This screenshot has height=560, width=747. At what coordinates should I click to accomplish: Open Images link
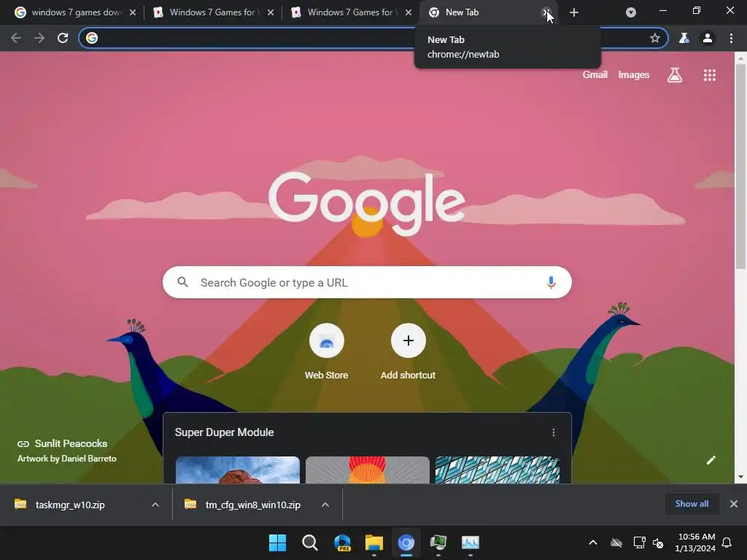click(x=634, y=75)
